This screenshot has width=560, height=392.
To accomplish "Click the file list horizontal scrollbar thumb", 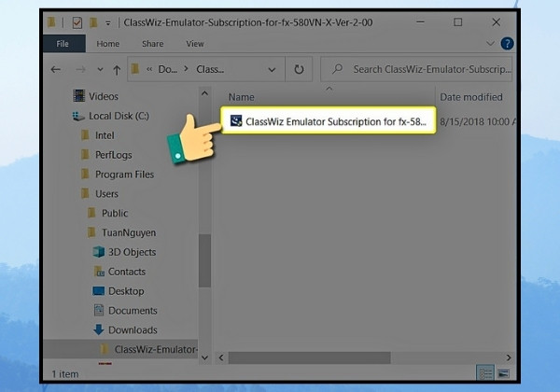I will click(309, 357).
